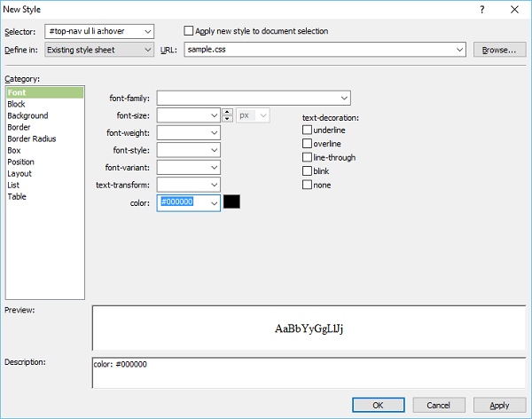Enable the underline text-decoration checkbox
The width and height of the screenshot is (532, 419).
(308, 130)
